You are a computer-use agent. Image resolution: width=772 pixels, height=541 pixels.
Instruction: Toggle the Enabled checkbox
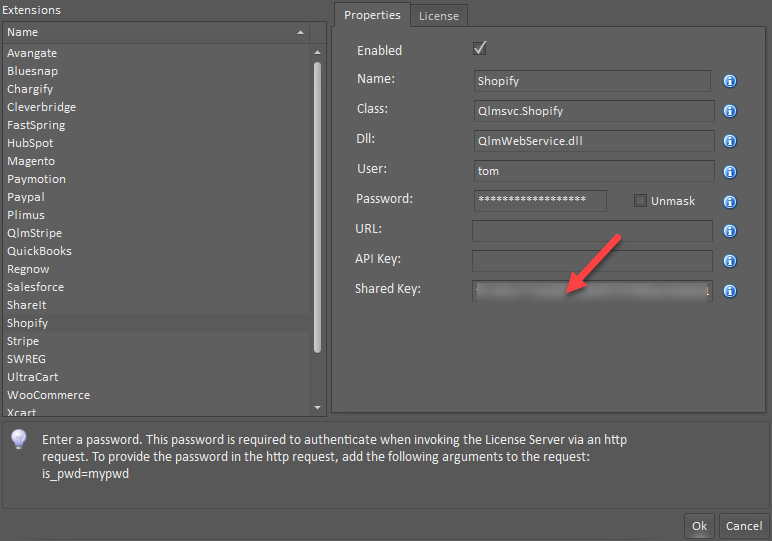[x=480, y=48]
